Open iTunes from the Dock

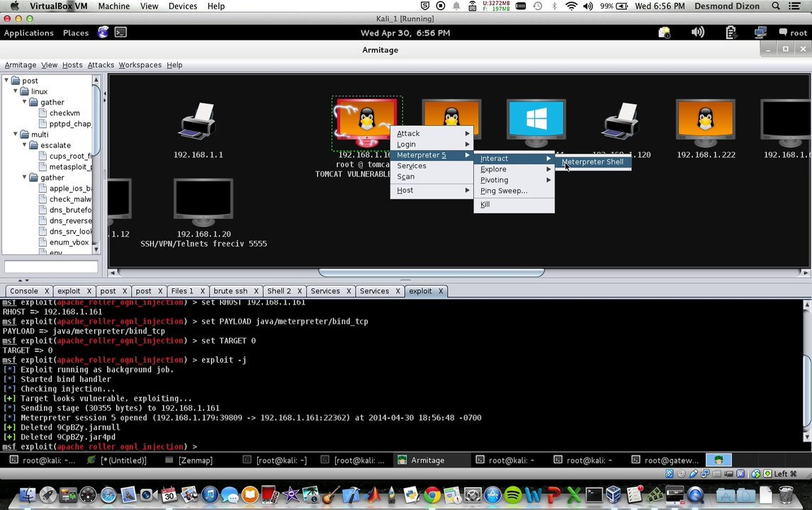209,494
